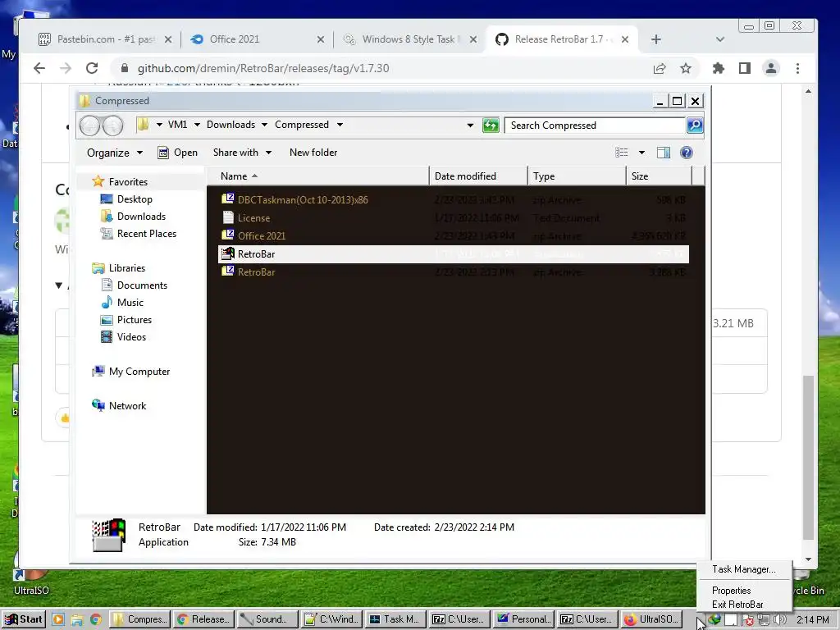Open Music library
The width and height of the screenshot is (840, 630).
(130, 302)
